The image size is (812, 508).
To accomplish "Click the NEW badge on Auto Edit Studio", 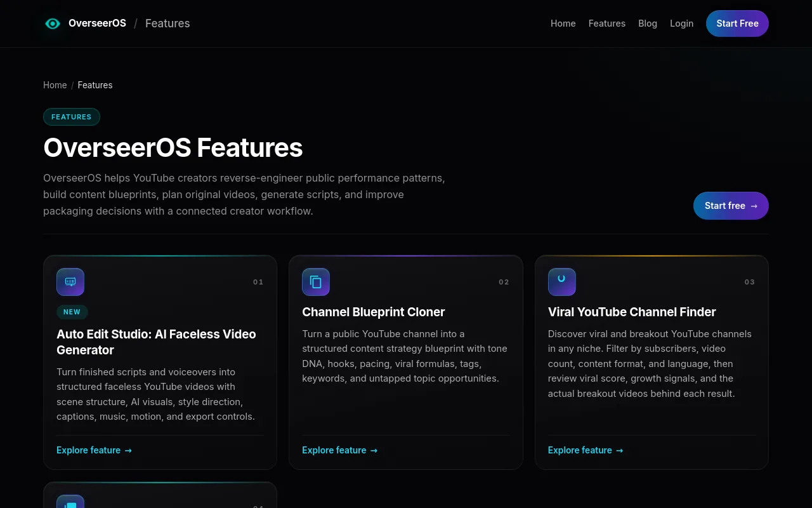I will click(x=72, y=312).
